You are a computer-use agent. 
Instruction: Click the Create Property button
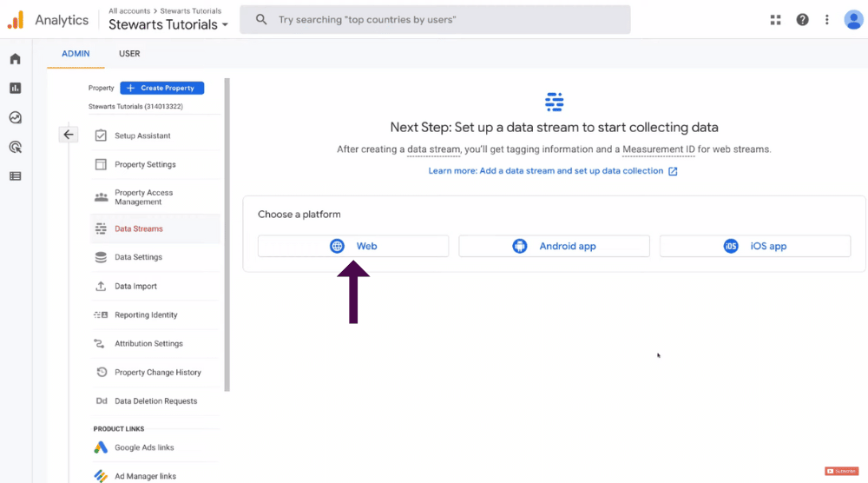tap(161, 88)
